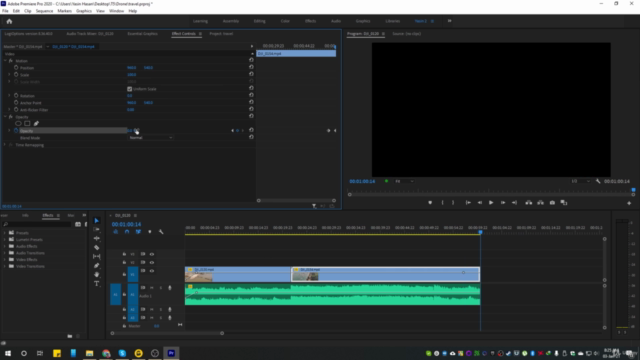Viewport: 640px width, 360px height.
Task: Reset the Scale parameter
Action: (251, 74)
